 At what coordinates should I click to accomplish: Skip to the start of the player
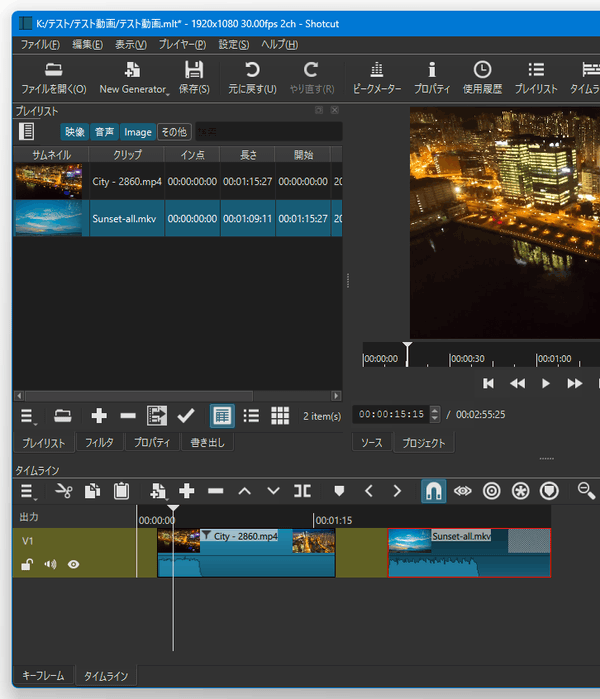489,383
